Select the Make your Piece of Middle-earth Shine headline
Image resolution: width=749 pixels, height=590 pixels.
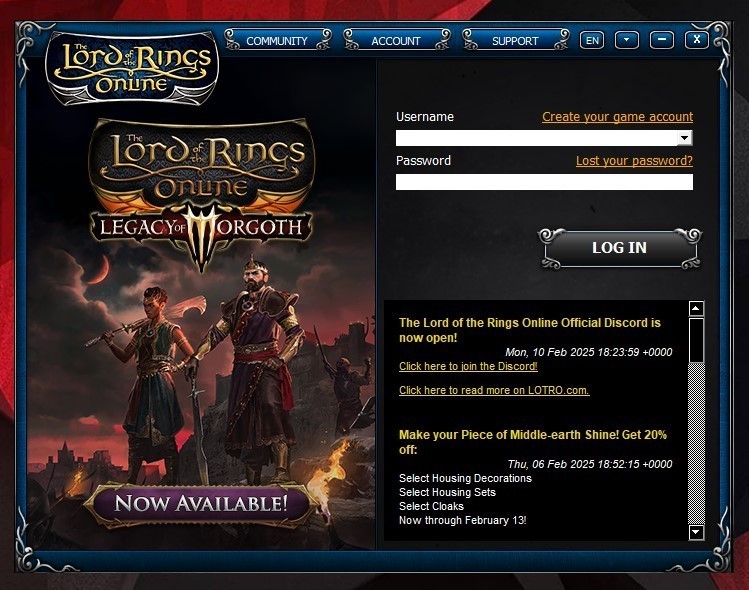coord(533,442)
